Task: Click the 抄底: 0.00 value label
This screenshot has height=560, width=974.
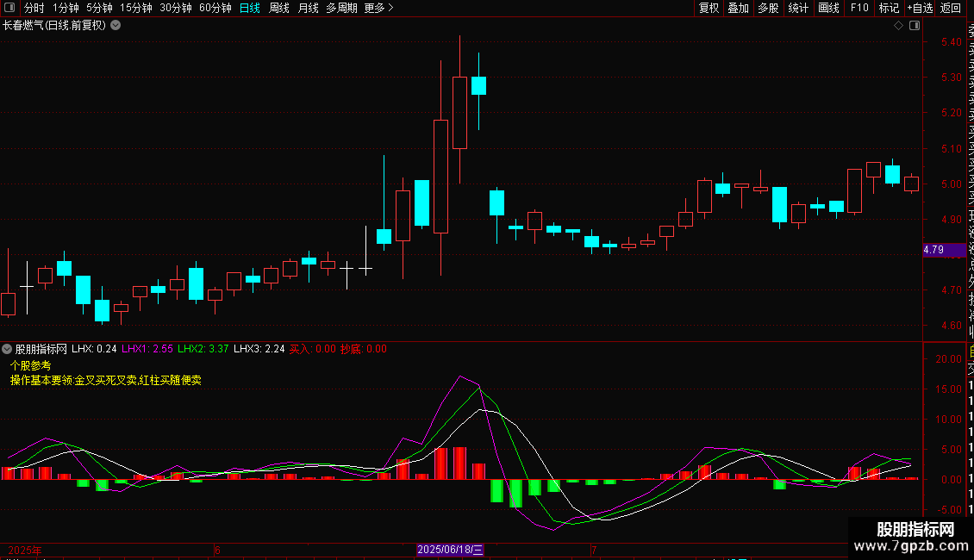Action: pos(364,349)
